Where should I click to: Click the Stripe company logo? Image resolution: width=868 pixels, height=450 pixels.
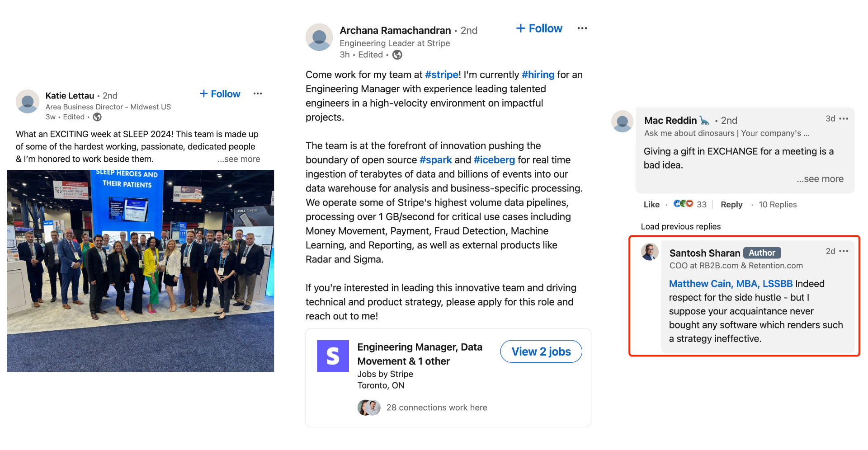(x=333, y=356)
